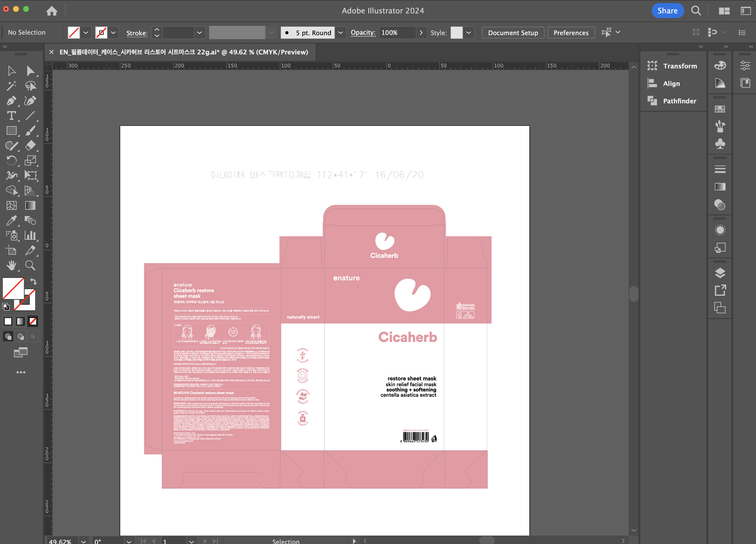Viewport: 756px width, 544px height.
Task: Increase stroke weight with the stepper
Action: [x=157, y=29]
